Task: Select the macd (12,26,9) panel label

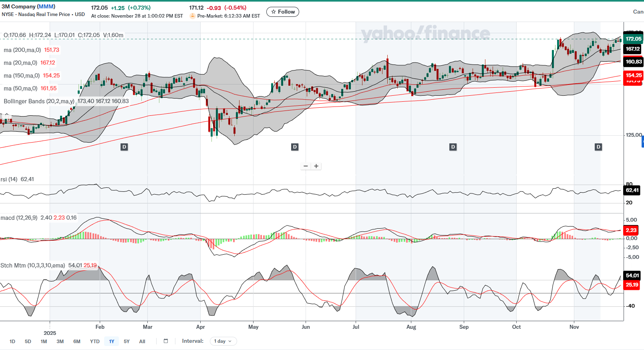Action: [19, 218]
